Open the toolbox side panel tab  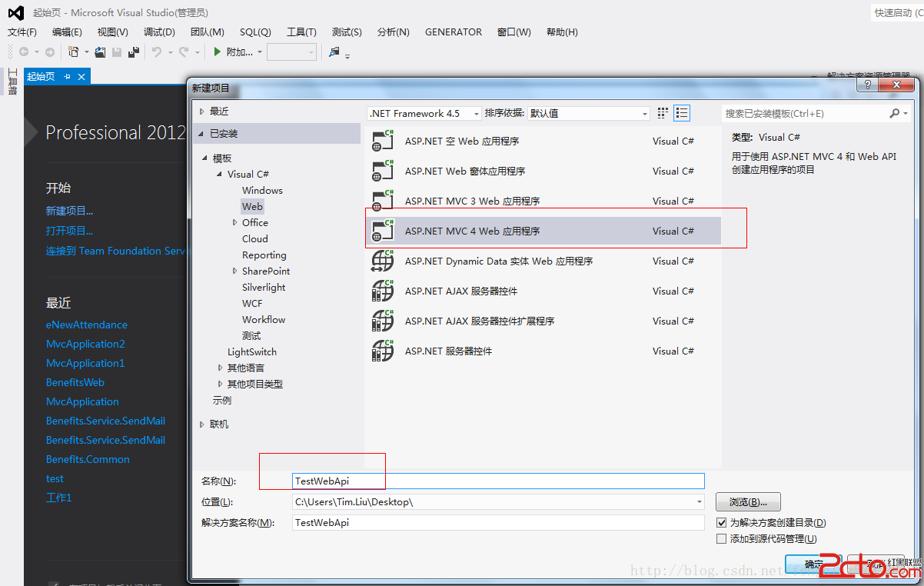coord(12,82)
